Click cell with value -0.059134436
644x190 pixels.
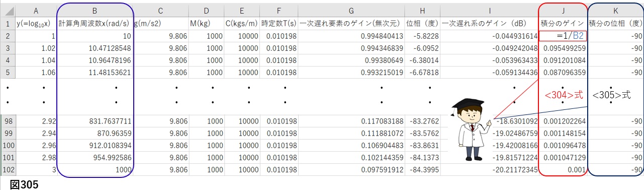pyautogui.click(x=490, y=73)
